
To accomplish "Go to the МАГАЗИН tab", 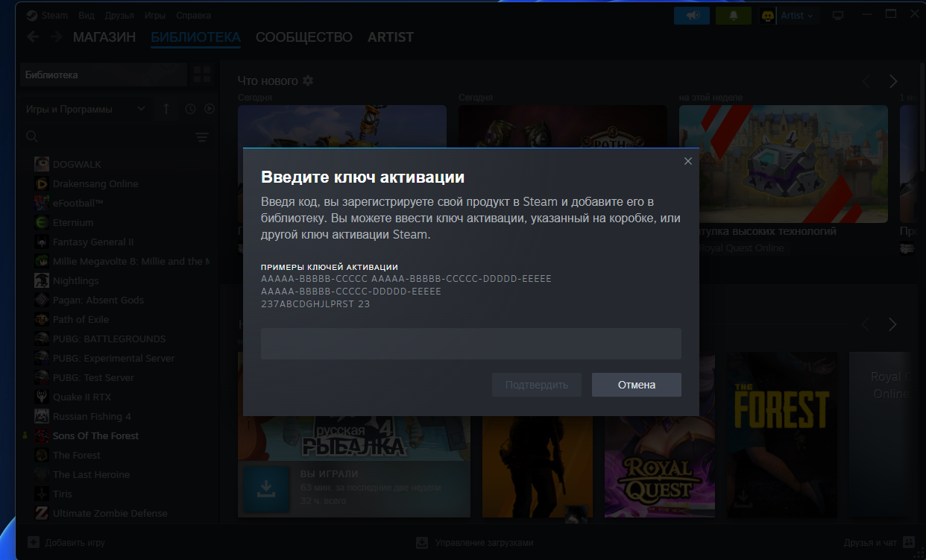I will point(104,37).
